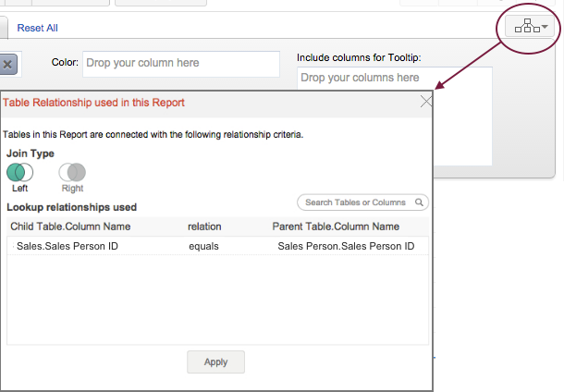Click the Parent Table.Column Name header
The image size is (564, 392).
tap(336, 227)
